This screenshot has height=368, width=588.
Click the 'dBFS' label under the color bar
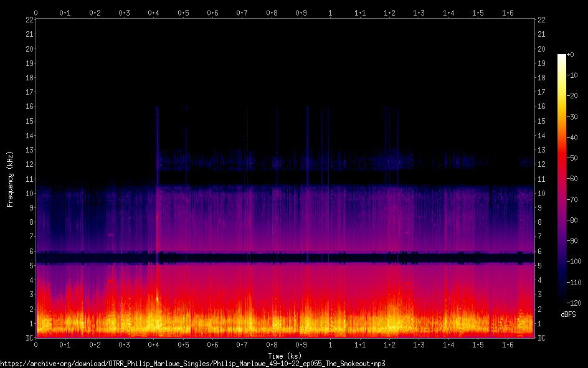(x=568, y=315)
